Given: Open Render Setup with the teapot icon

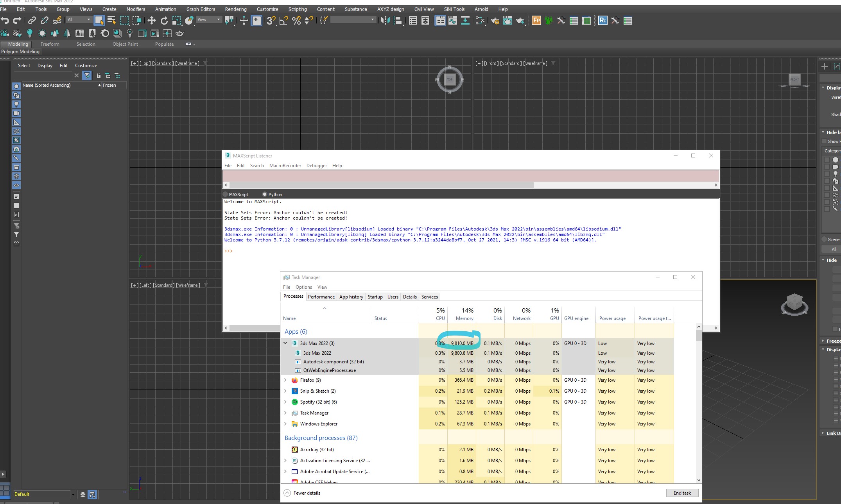Looking at the screenshot, I should 495,21.
